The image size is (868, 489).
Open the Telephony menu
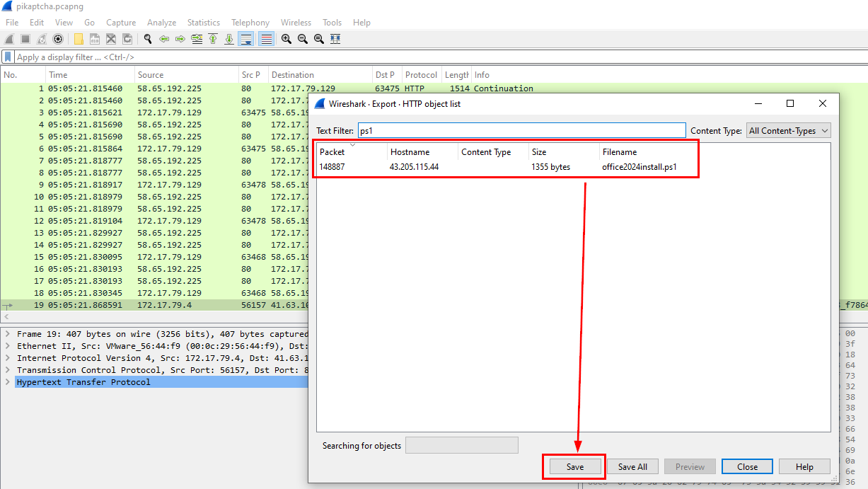click(x=250, y=23)
